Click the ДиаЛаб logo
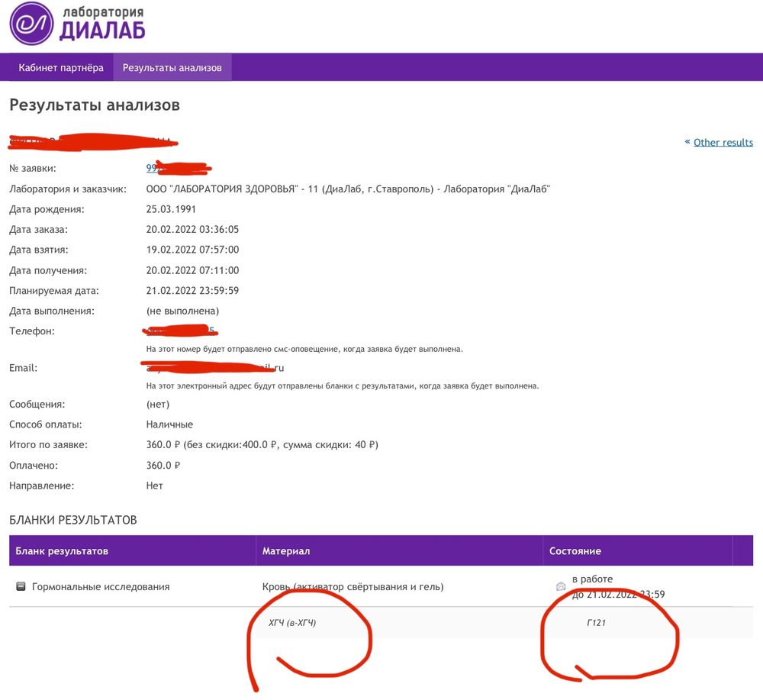 77,23
